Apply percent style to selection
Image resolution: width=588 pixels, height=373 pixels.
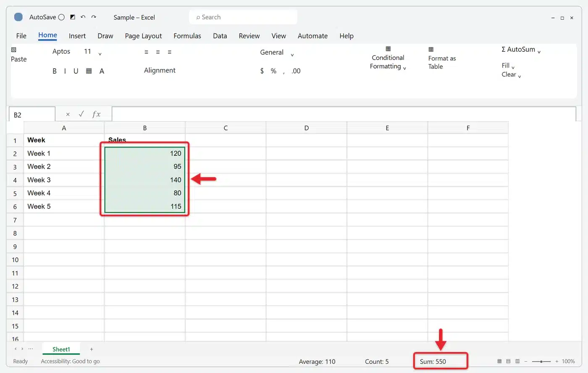click(x=273, y=71)
